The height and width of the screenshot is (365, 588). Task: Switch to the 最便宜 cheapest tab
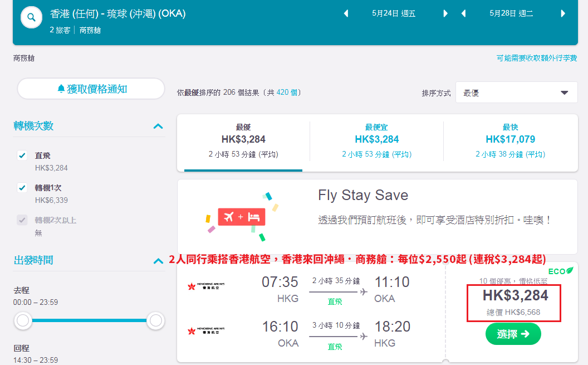coord(376,141)
